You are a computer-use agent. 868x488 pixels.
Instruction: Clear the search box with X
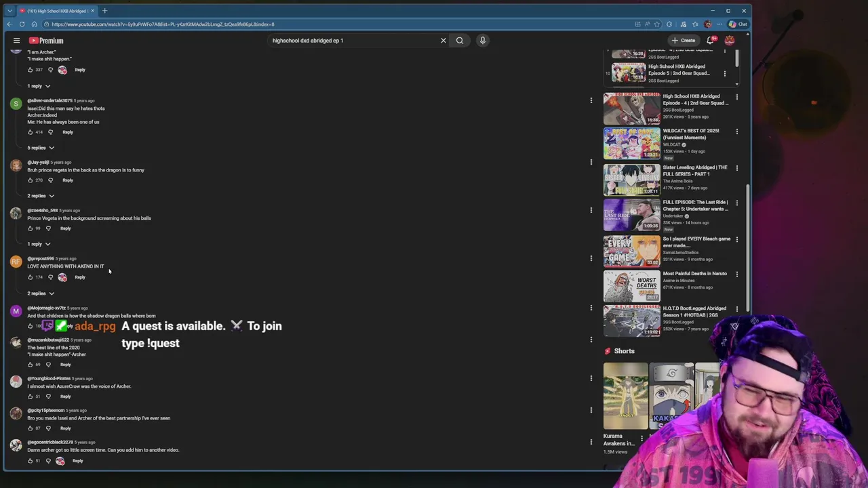443,41
